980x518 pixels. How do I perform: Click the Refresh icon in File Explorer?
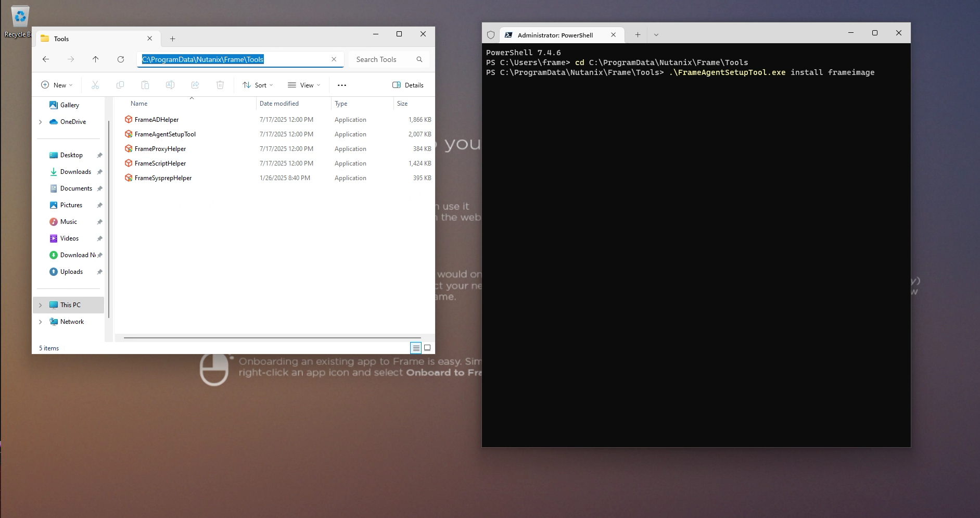click(121, 59)
